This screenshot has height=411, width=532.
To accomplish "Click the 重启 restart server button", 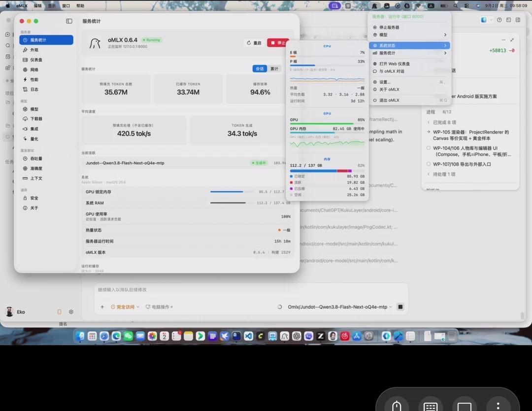I will (254, 43).
